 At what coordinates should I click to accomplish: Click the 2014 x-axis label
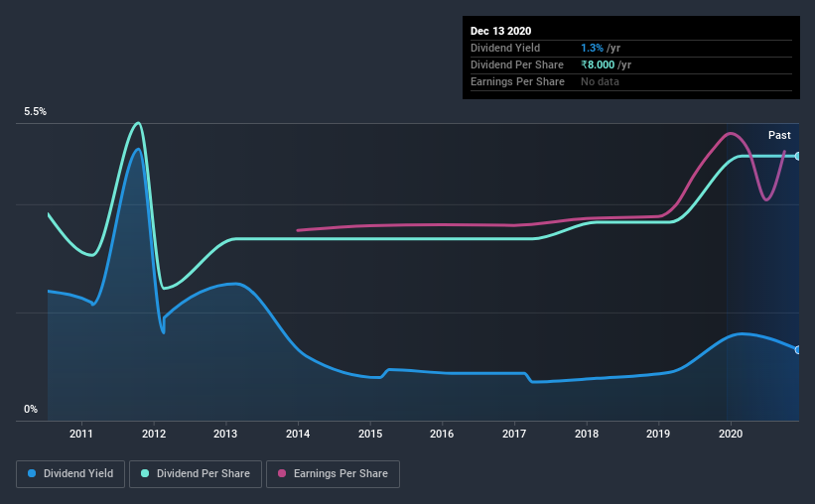[298, 434]
